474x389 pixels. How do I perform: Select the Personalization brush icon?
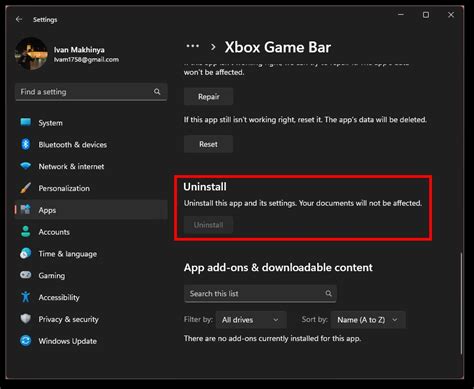[26, 188]
